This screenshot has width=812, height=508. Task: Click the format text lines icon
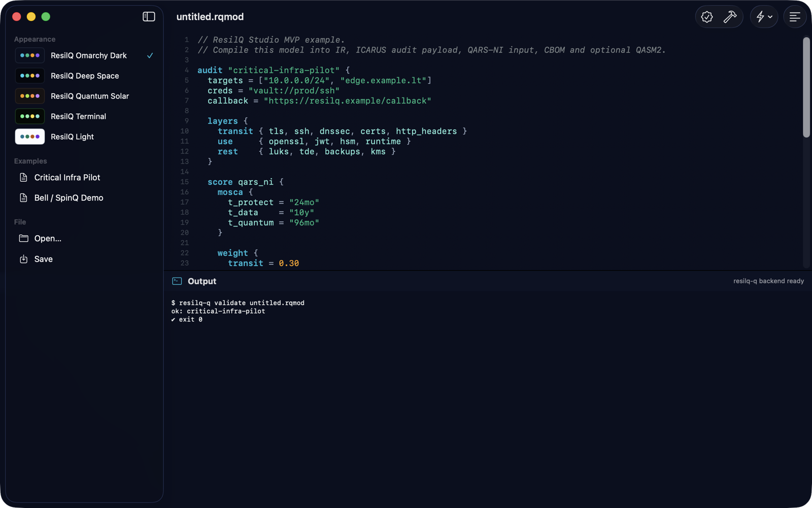point(795,17)
